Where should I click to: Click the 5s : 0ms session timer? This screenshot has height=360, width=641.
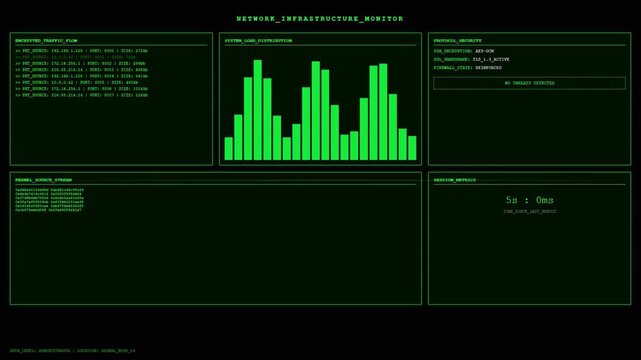[x=529, y=200]
